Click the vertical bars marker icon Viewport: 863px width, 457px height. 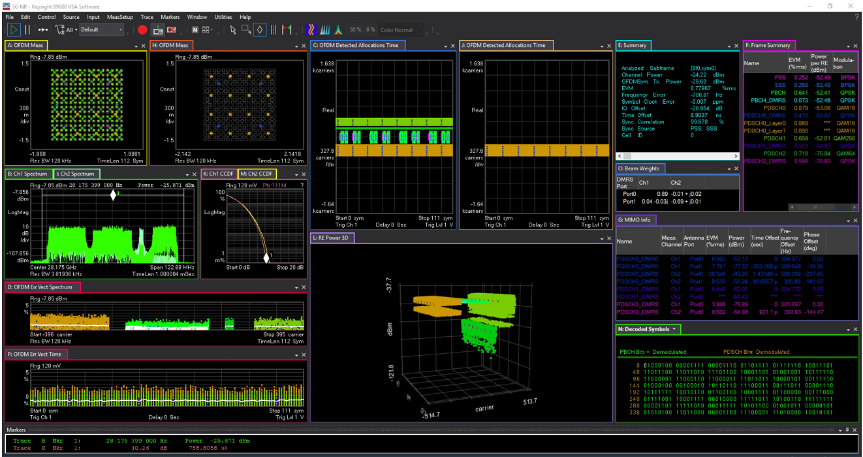click(x=274, y=30)
